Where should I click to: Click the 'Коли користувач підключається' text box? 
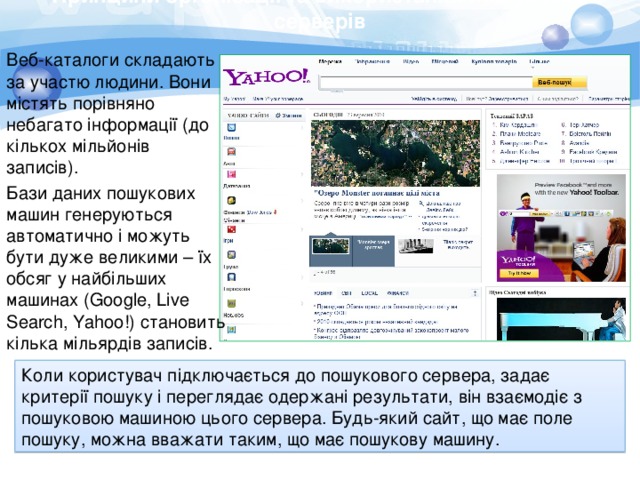click(320, 407)
